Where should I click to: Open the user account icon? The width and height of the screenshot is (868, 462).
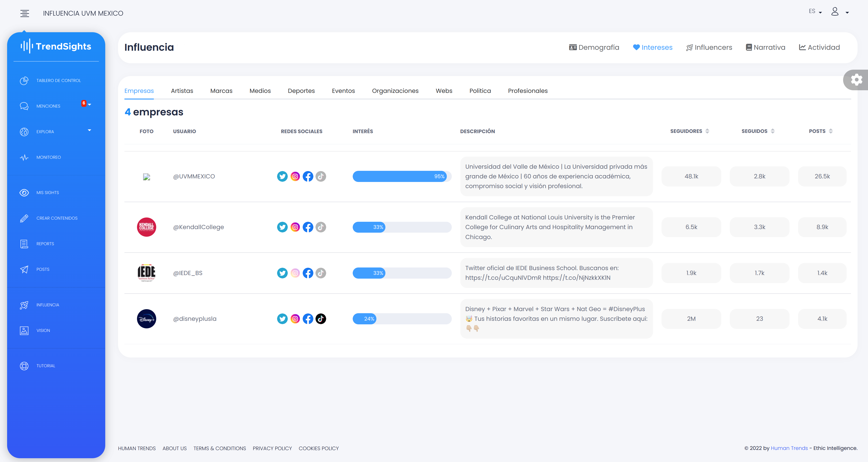click(835, 11)
